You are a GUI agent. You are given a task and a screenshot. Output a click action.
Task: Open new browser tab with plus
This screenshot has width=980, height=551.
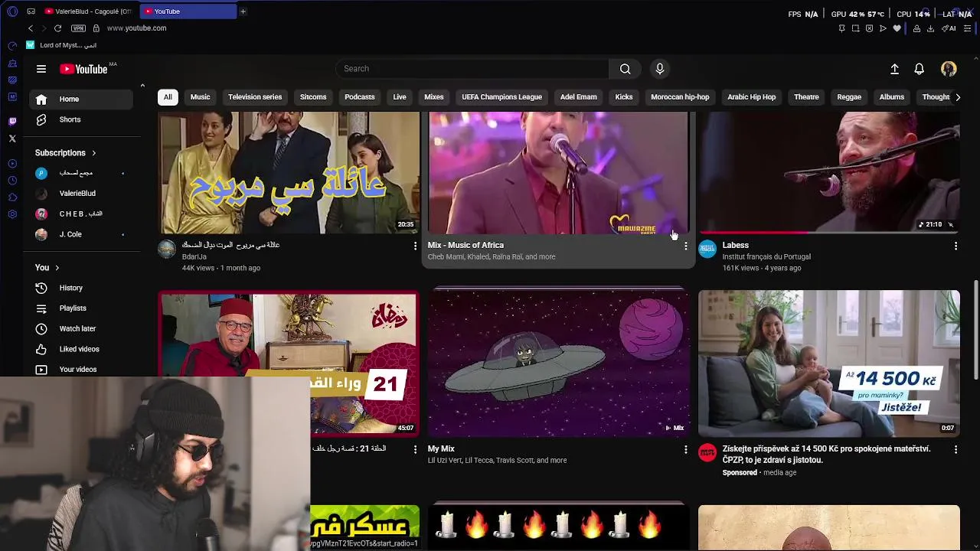pyautogui.click(x=243, y=11)
